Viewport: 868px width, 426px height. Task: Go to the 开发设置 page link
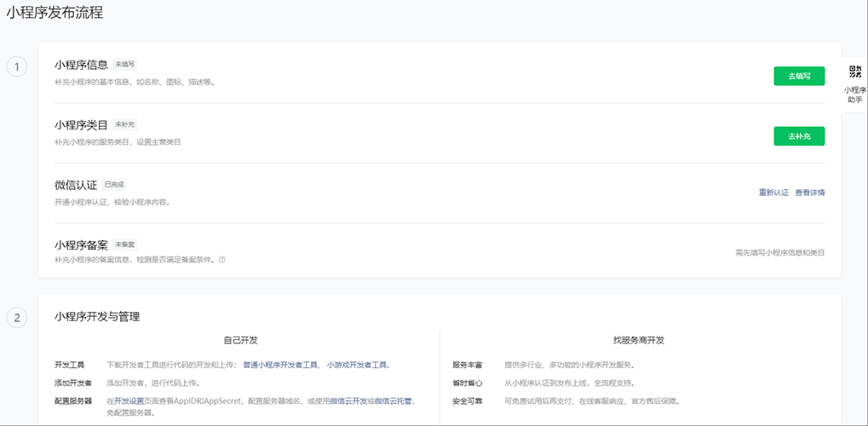point(129,400)
